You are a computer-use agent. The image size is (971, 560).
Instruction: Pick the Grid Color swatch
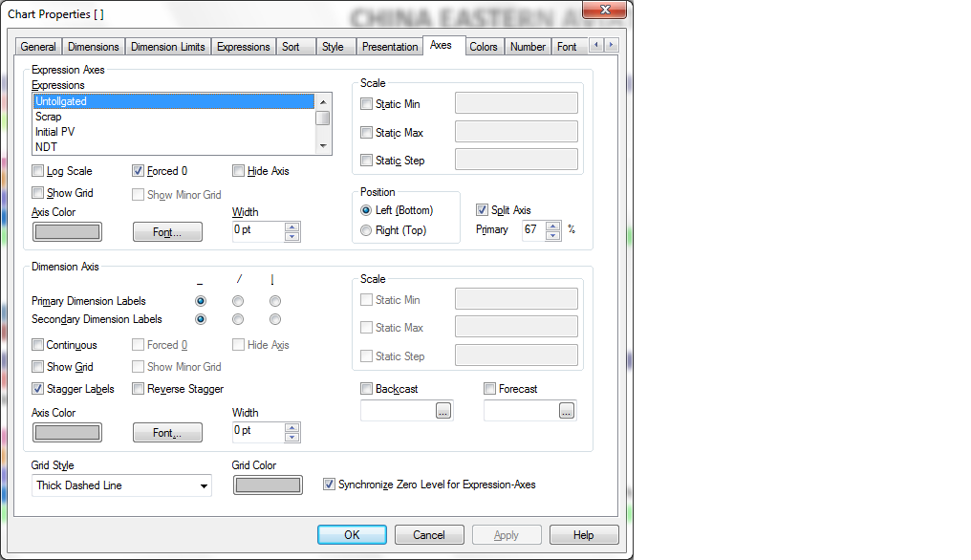point(268,485)
